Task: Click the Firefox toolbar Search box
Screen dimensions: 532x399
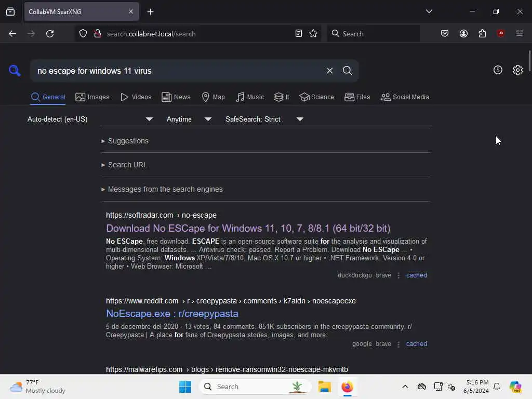Action: tap(373, 34)
